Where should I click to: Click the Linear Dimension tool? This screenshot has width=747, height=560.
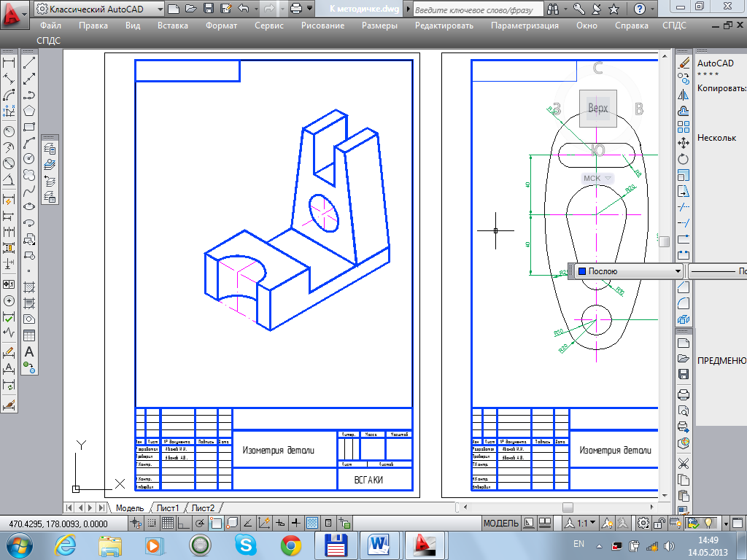tap(9, 63)
